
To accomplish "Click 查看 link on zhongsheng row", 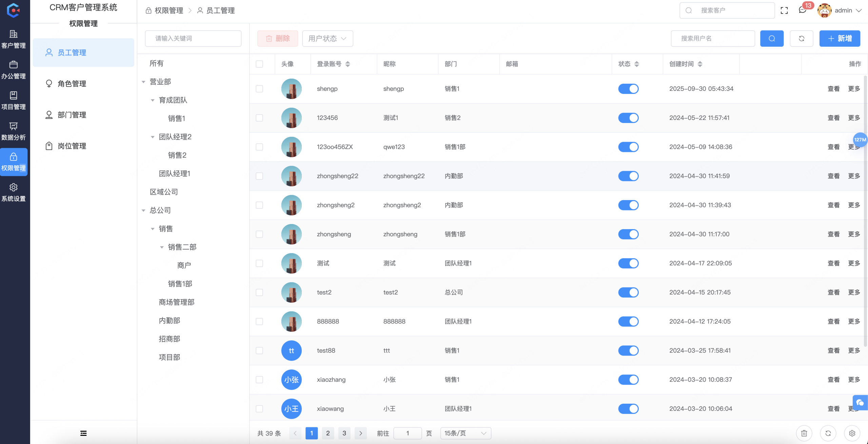I will pyautogui.click(x=833, y=234).
